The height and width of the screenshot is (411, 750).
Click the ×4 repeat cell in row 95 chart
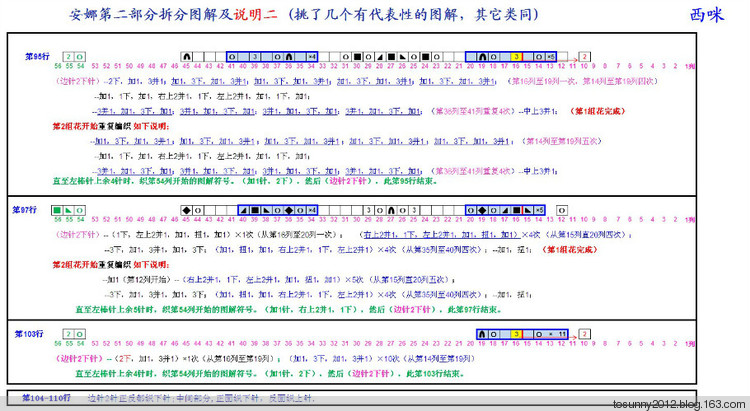(311, 57)
